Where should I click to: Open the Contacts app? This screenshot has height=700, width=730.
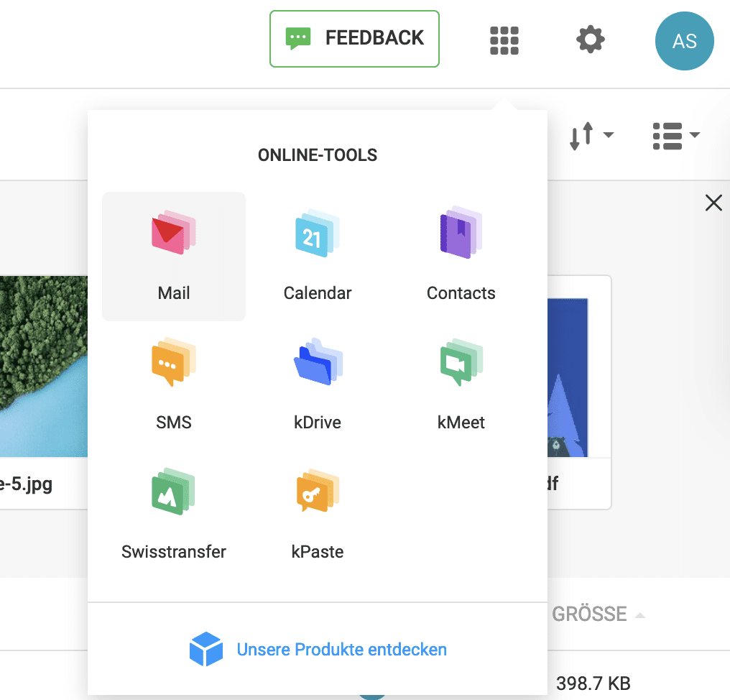[461, 256]
